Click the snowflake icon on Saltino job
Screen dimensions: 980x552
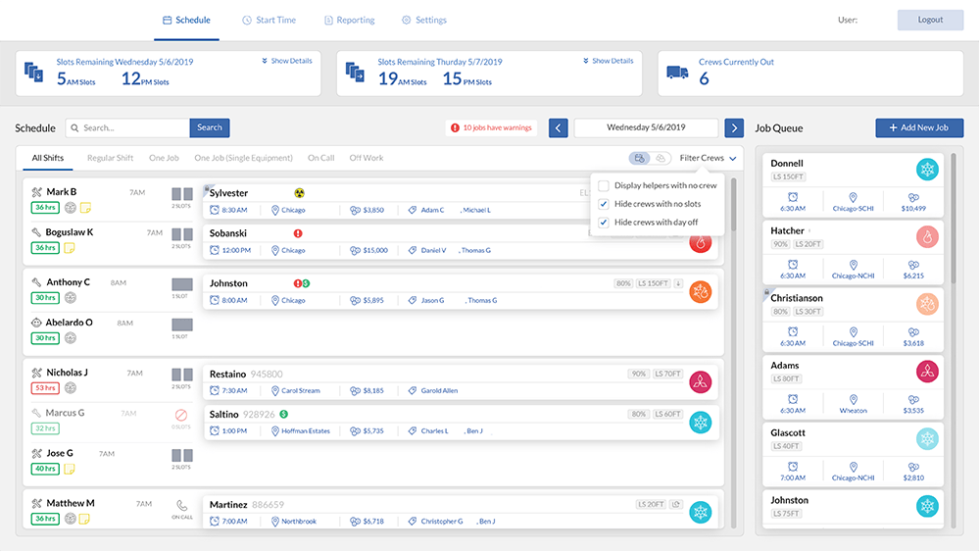point(701,422)
